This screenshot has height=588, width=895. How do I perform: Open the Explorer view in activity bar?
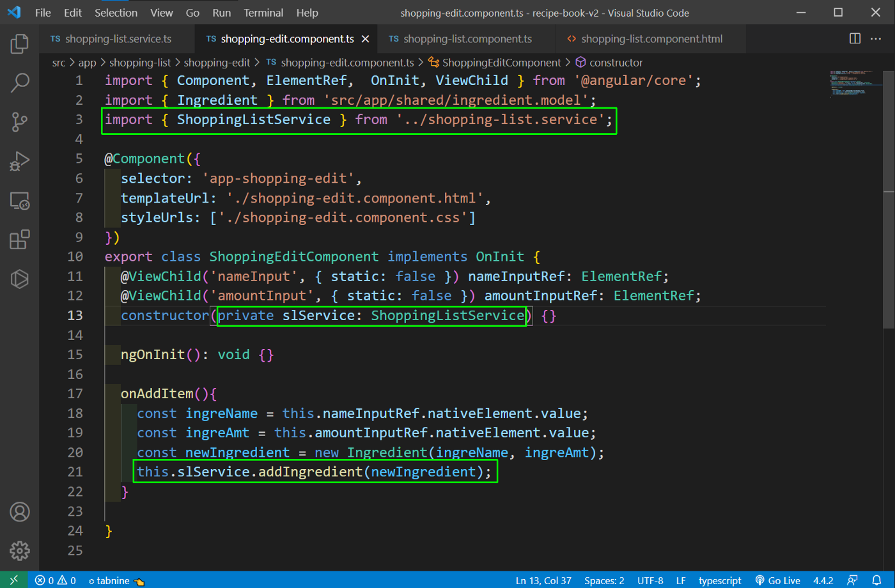pyautogui.click(x=20, y=43)
